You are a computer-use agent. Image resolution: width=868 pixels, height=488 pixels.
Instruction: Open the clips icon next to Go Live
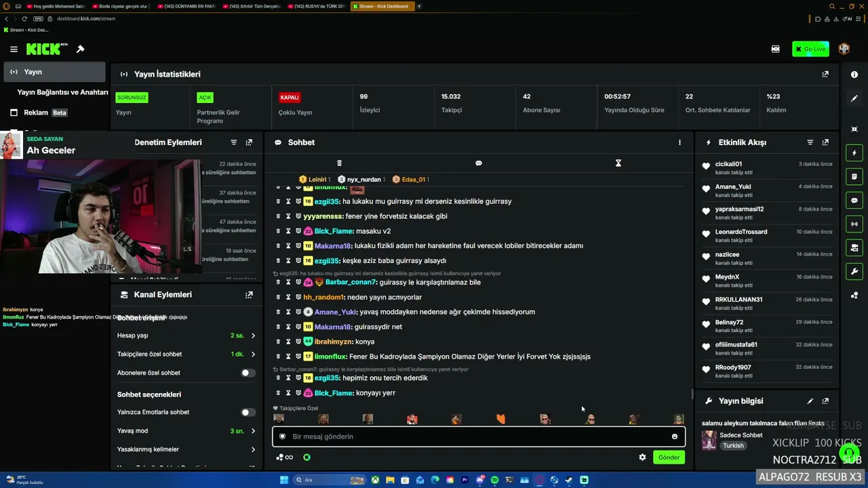coord(776,49)
